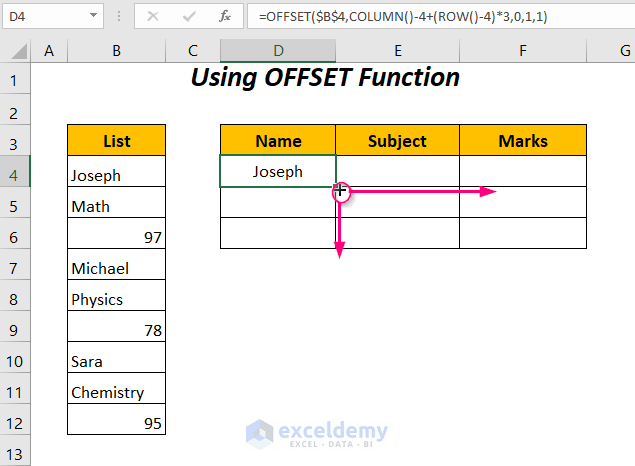Viewport: 635px width, 466px height.
Task: Select column B header
Action: tap(116, 51)
